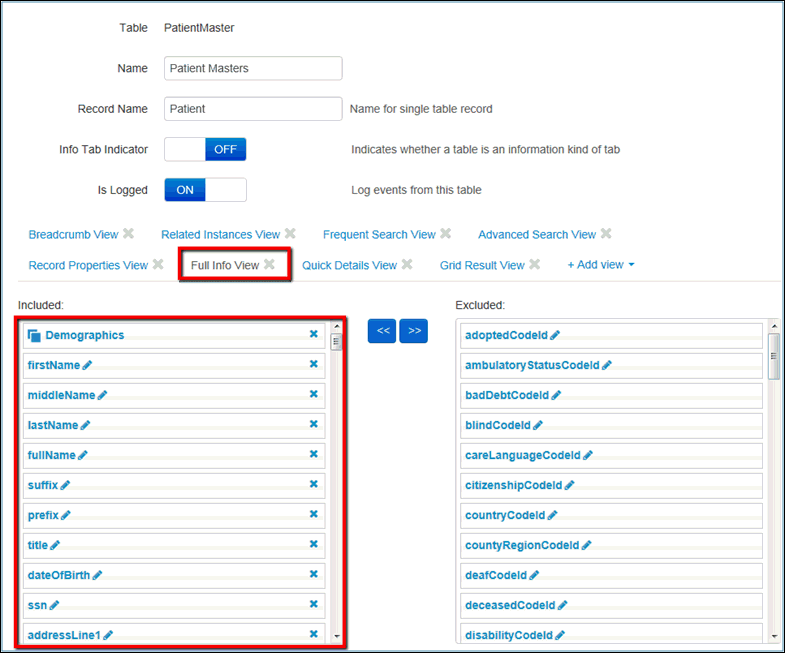Remove lastName field using its X icon
Screen dimensions: 785x653
[x=313, y=424]
